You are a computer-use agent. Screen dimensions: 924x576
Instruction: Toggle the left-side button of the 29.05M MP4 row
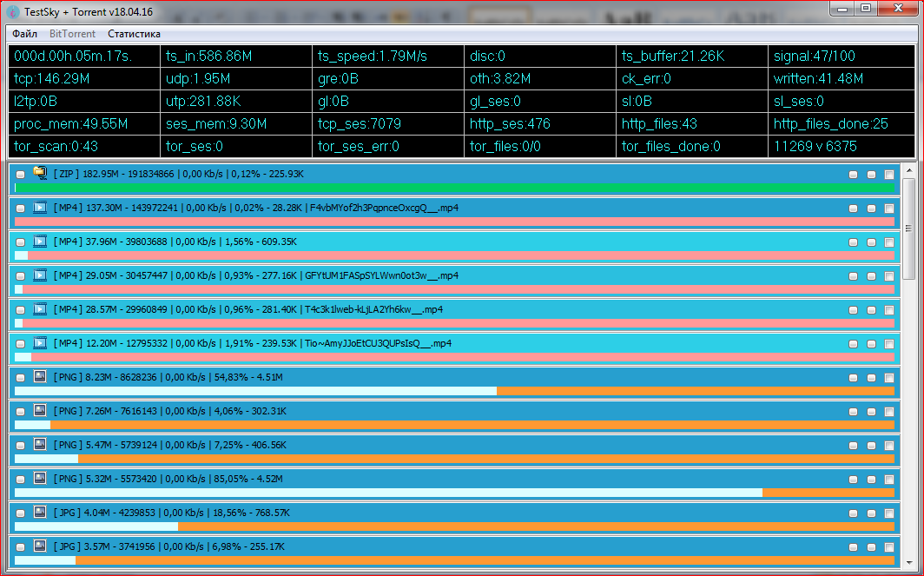tap(20, 276)
